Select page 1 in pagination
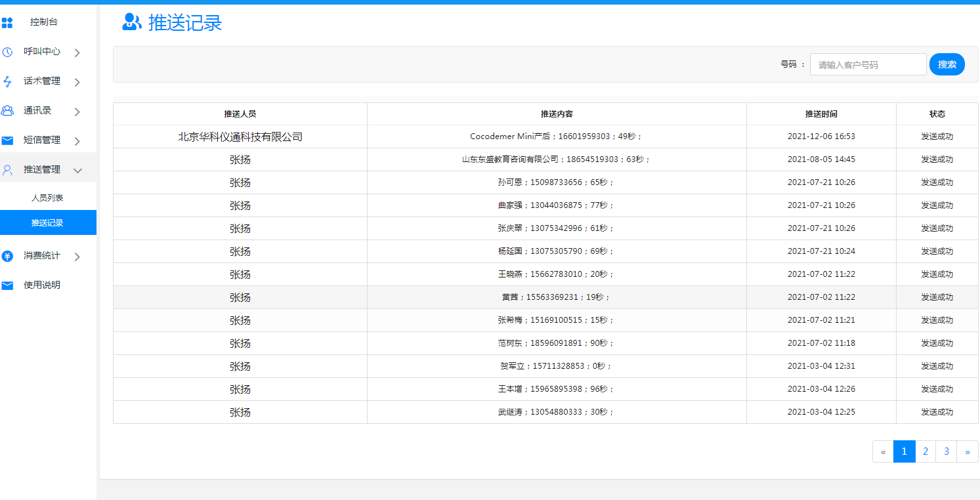 (x=905, y=451)
